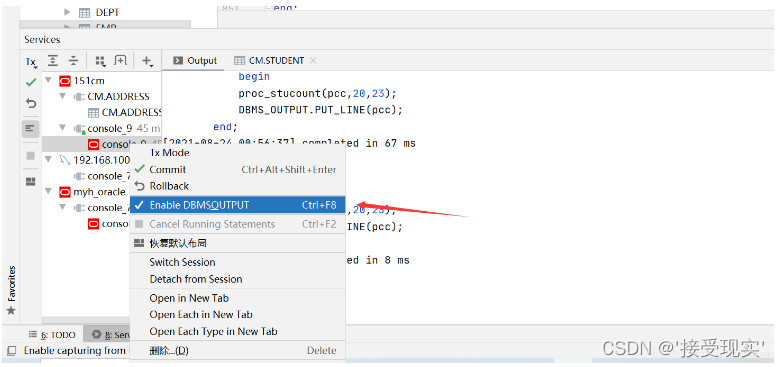779x367 pixels.
Task: Click Cancel Running Statements menu entry
Action: click(237, 224)
